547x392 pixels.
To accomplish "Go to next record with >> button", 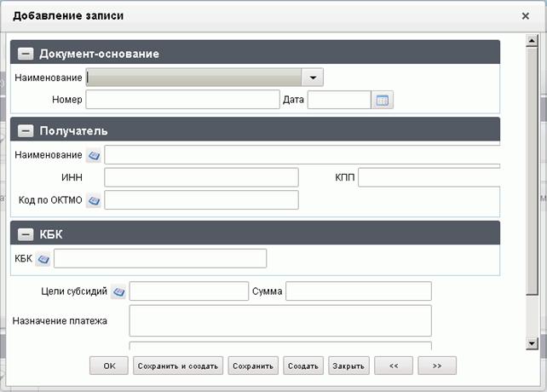I will point(437,366).
